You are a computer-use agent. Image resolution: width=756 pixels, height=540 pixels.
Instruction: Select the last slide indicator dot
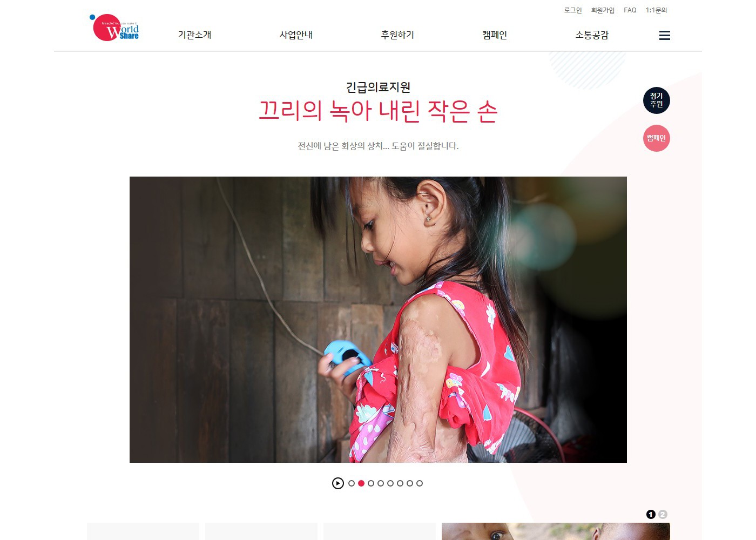pos(420,483)
